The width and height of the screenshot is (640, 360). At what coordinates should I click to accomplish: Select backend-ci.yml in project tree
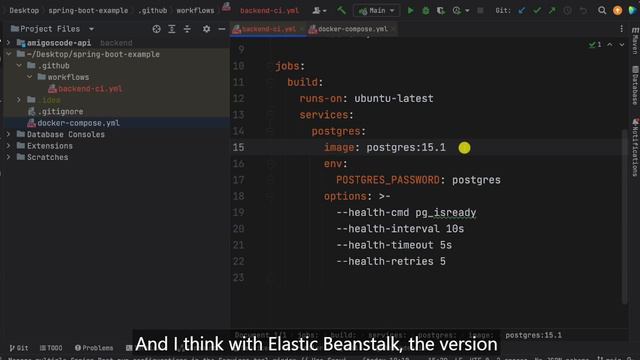pos(90,89)
